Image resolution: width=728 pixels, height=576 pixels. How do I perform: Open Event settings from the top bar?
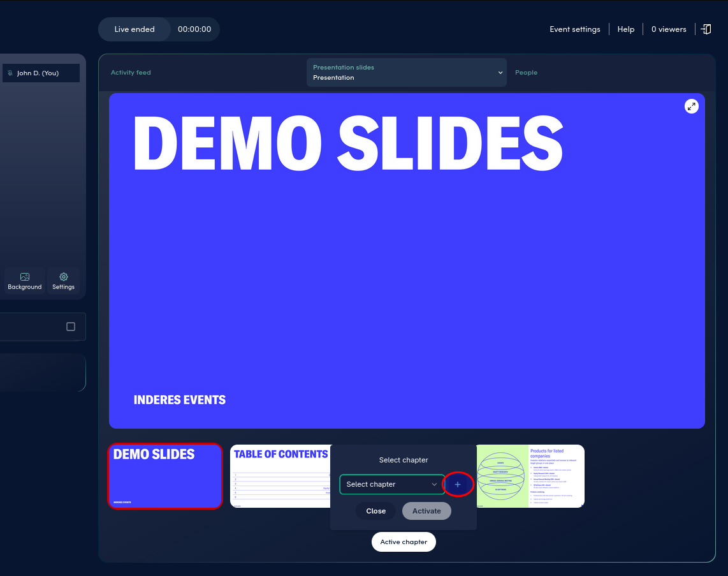[x=574, y=29]
